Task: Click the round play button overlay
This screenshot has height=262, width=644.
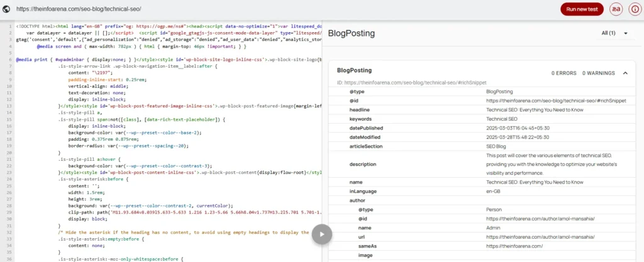Action: [321, 234]
